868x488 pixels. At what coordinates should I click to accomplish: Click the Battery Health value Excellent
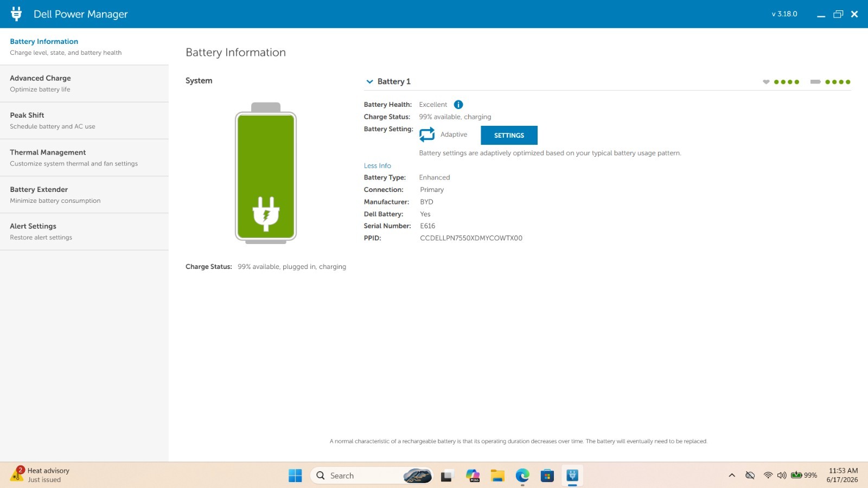(x=433, y=105)
